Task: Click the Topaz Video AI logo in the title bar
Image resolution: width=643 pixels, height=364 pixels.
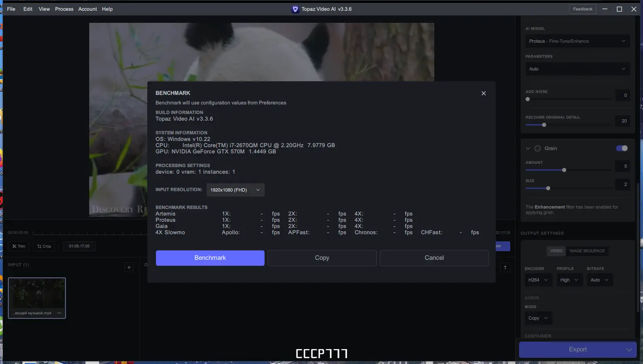Action: pyautogui.click(x=295, y=9)
